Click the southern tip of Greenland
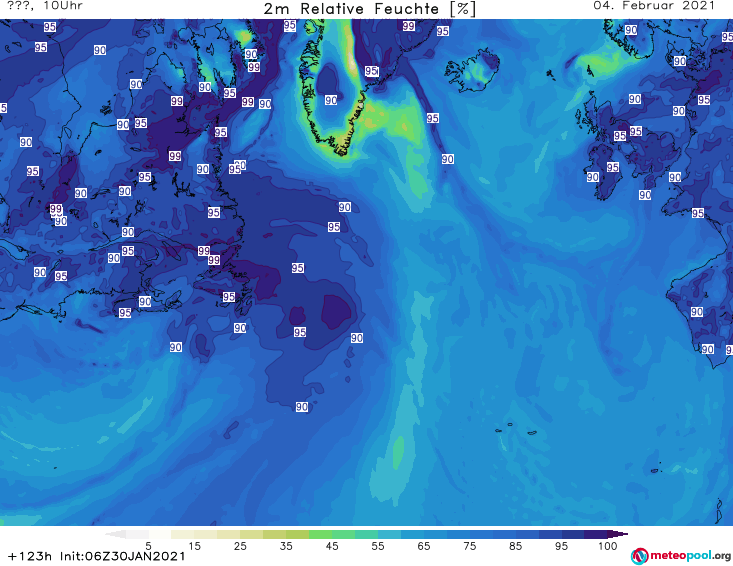This screenshot has width=733, height=566. click(342, 150)
